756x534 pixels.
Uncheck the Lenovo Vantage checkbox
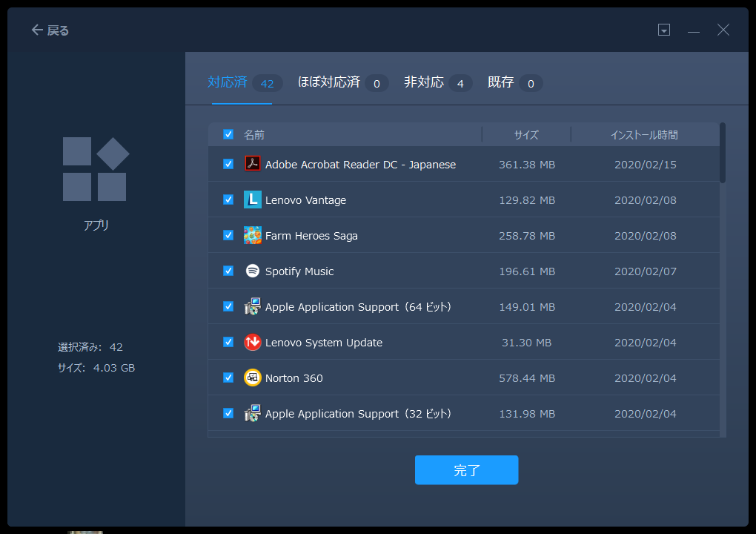point(228,200)
